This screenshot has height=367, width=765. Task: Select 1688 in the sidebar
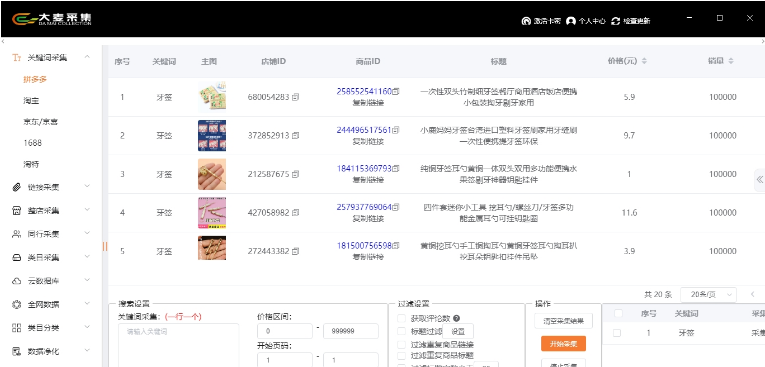33,143
